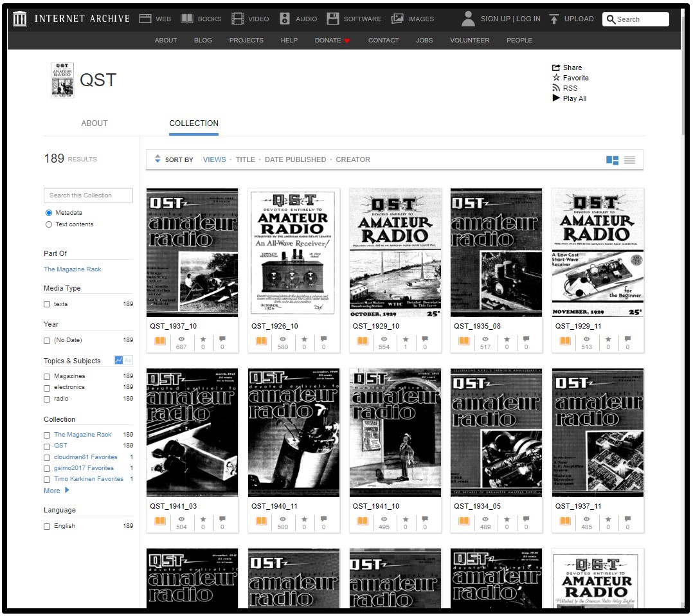This screenshot has width=693, height=616.
Task: Click the LOG IN link
Action: 528,19
